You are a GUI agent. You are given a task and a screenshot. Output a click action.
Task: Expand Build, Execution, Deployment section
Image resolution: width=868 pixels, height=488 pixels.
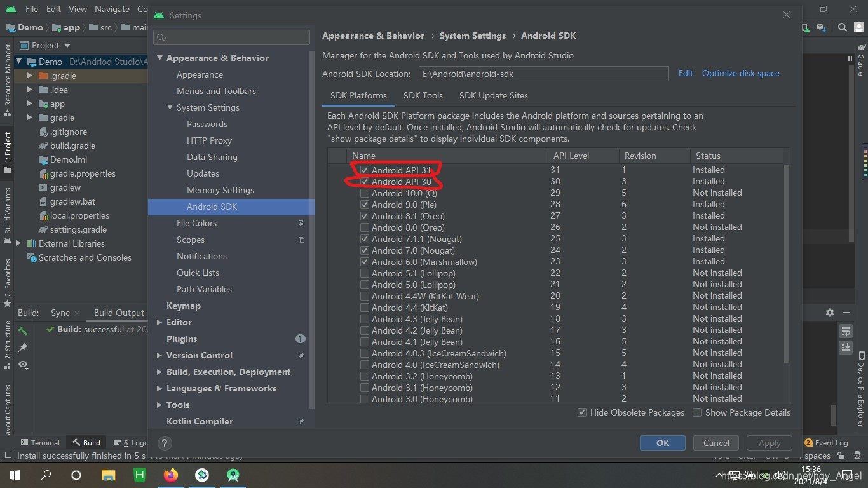(x=159, y=372)
